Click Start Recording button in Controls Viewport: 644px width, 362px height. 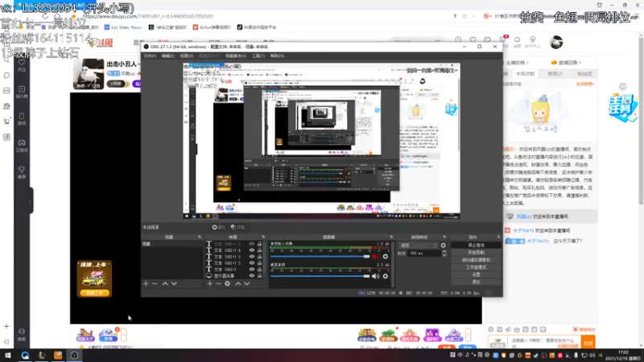coord(476,253)
